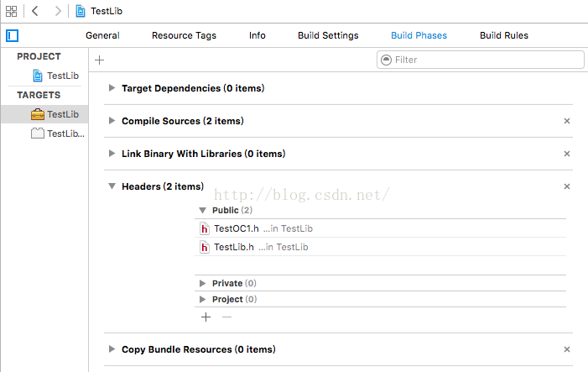588x372 pixels.
Task: Remove the Headers build phase
Action: coord(567,186)
